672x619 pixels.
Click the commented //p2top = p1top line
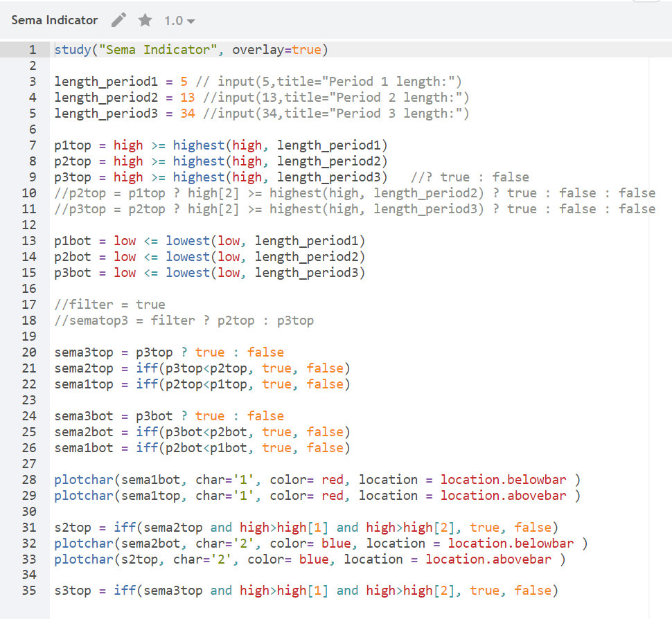click(x=355, y=192)
